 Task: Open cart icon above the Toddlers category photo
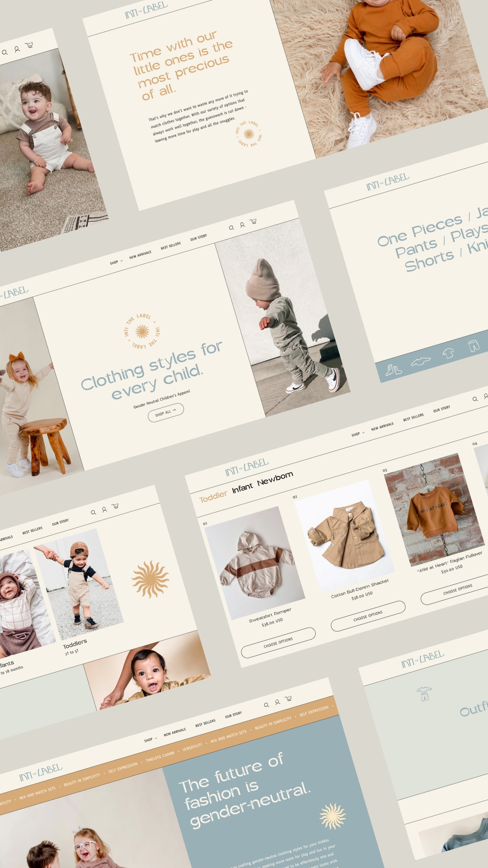click(x=115, y=506)
